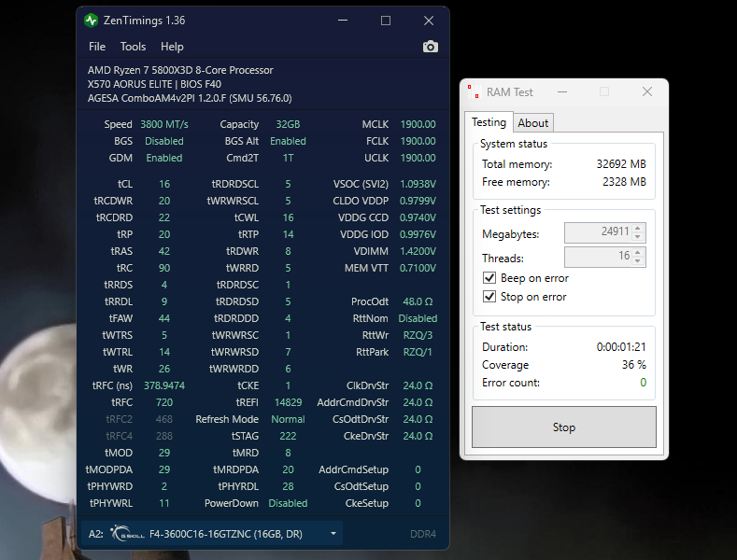Click the tRC value 90
Viewport: 737px width, 560px height.
click(x=164, y=268)
